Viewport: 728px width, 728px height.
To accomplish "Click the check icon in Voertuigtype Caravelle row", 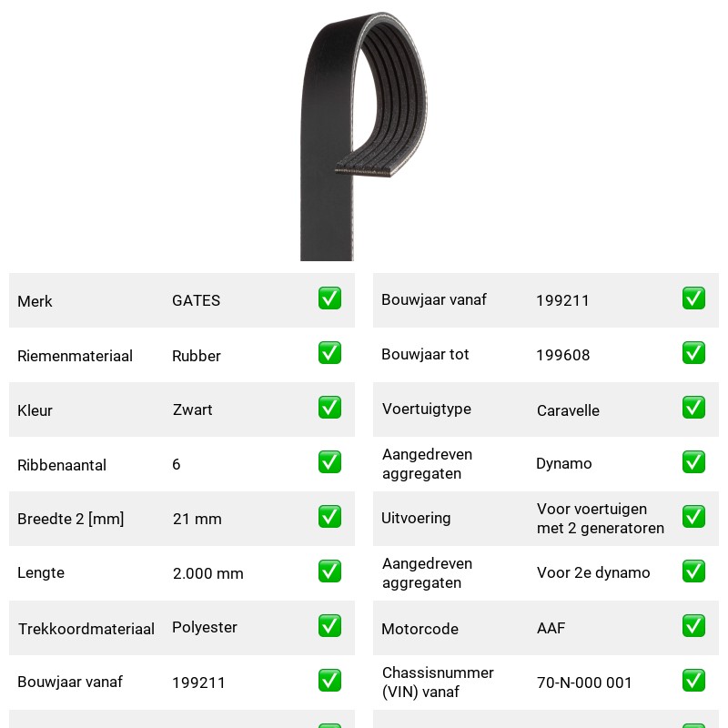I will point(693,407).
